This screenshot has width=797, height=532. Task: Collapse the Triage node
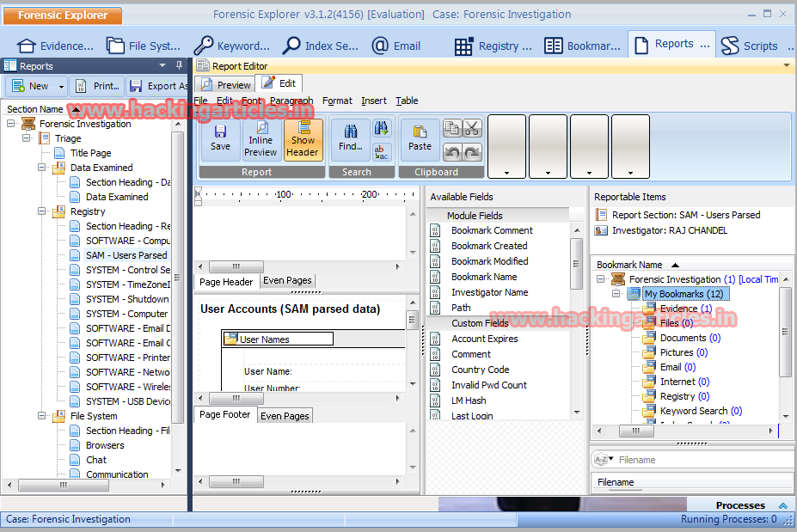click(26, 138)
